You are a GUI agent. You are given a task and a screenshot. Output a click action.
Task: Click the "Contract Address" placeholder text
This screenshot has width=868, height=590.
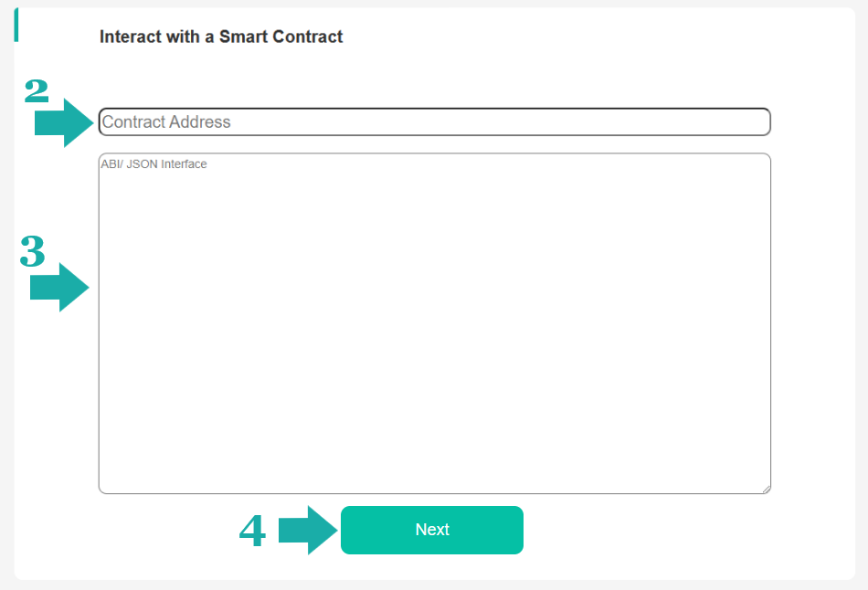coord(166,121)
